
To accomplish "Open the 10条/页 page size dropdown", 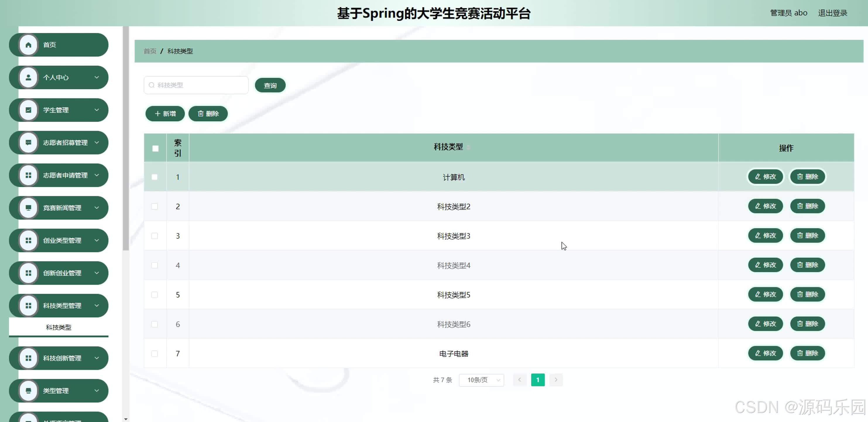I will pos(481,380).
